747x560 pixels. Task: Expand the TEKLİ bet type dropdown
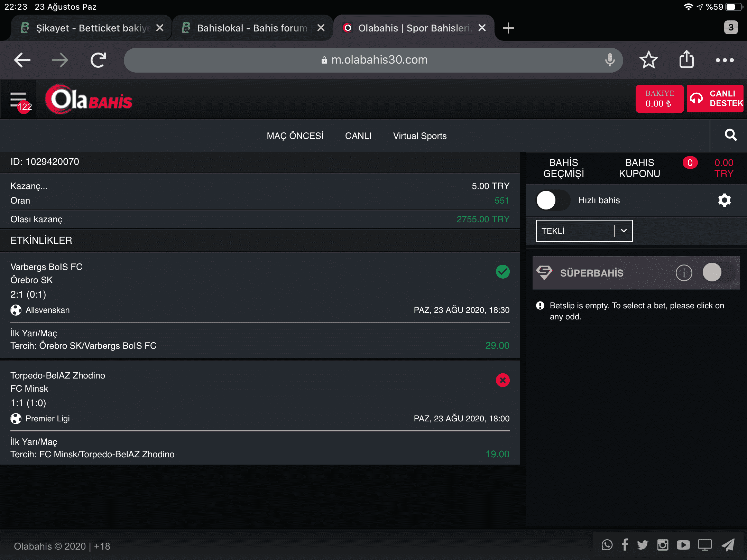(x=584, y=231)
